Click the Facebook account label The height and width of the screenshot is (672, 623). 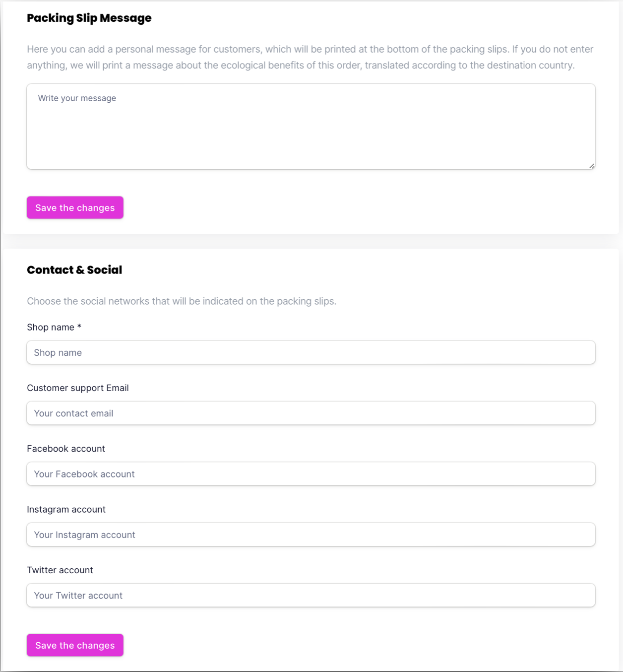[66, 449]
